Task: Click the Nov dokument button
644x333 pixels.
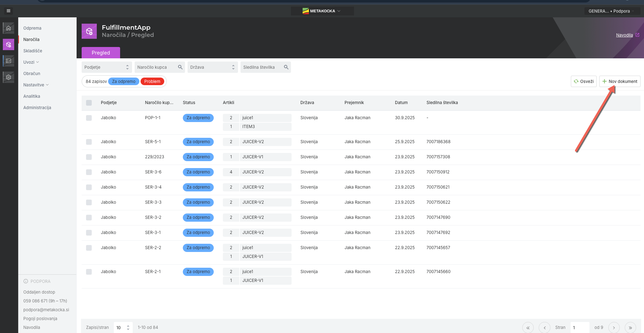Action: [619, 81]
